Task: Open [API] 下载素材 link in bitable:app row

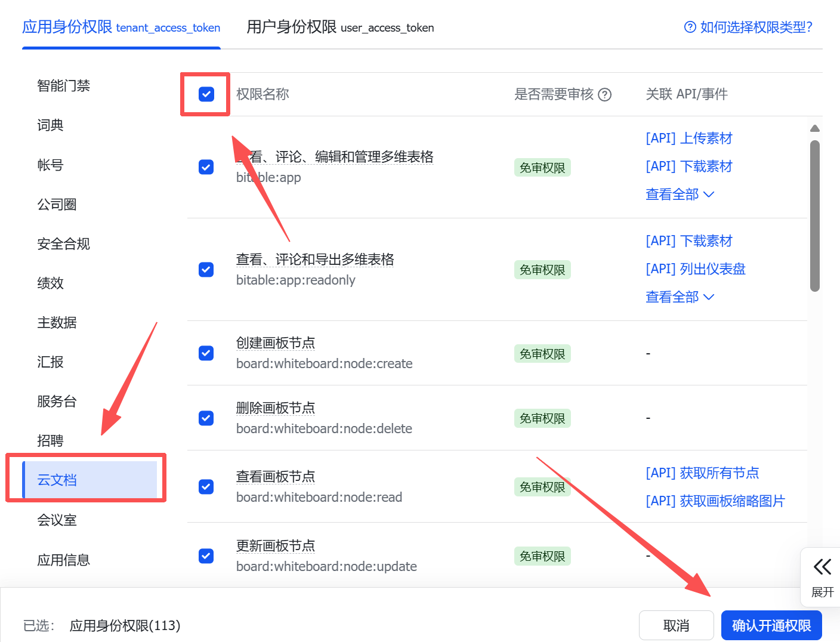Action: tap(689, 166)
